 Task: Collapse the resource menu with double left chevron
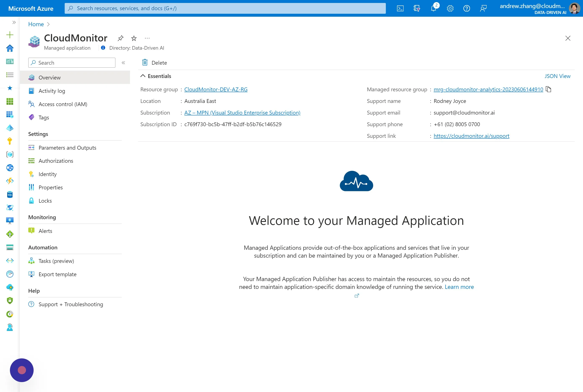click(x=123, y=63)
